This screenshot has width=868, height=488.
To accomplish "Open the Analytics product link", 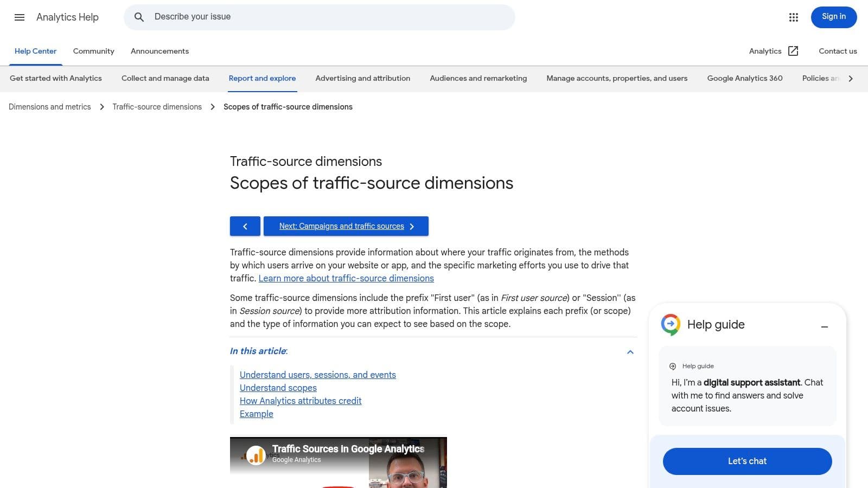I will [765, 51].
